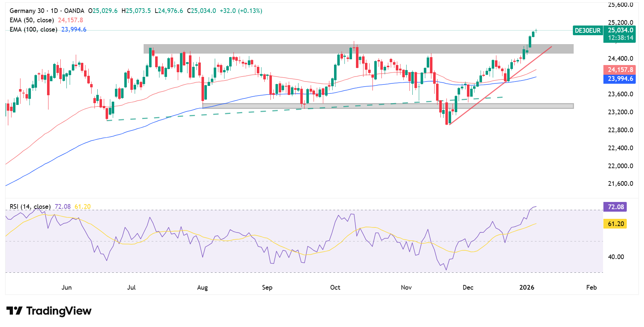The image size is (644, 327).
Task: Open symbol menu via Germany 30 label
Action: (27, 11)
